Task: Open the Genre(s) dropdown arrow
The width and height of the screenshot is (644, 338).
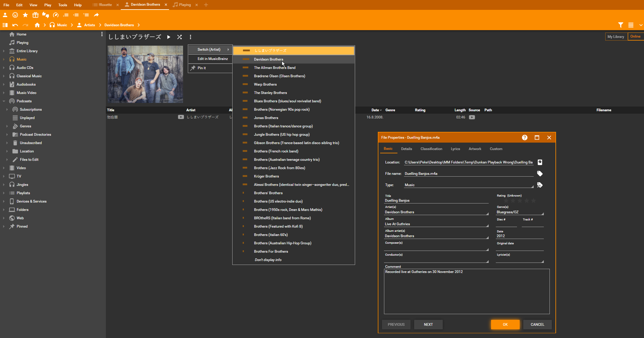Action: click(x=542, y=214)
